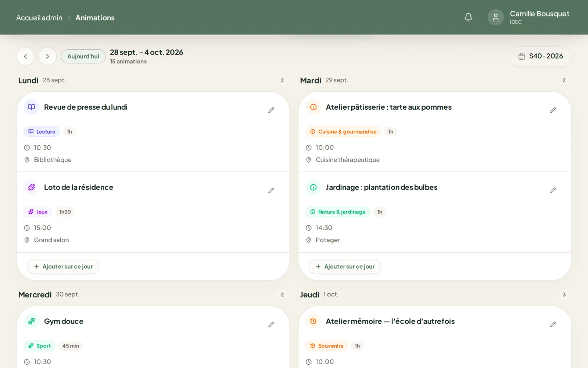Click the Mercredi 30 sept. day header

(49, 294)
